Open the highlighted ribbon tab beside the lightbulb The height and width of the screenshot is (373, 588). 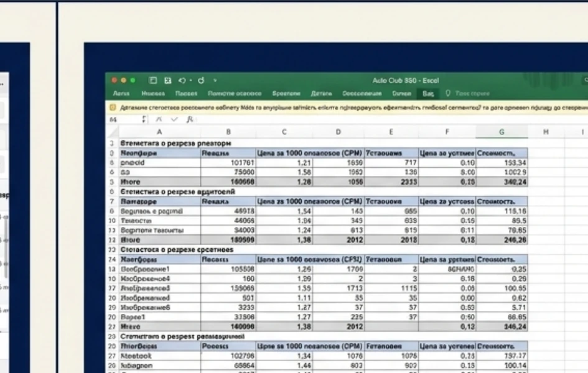[x=428, y=94]
